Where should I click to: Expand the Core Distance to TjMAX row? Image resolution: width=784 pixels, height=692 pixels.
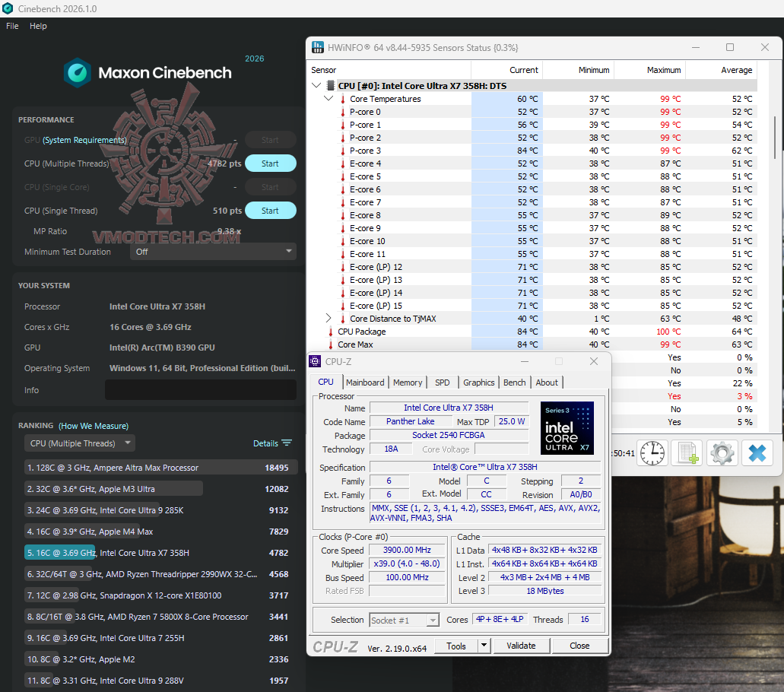328,318
